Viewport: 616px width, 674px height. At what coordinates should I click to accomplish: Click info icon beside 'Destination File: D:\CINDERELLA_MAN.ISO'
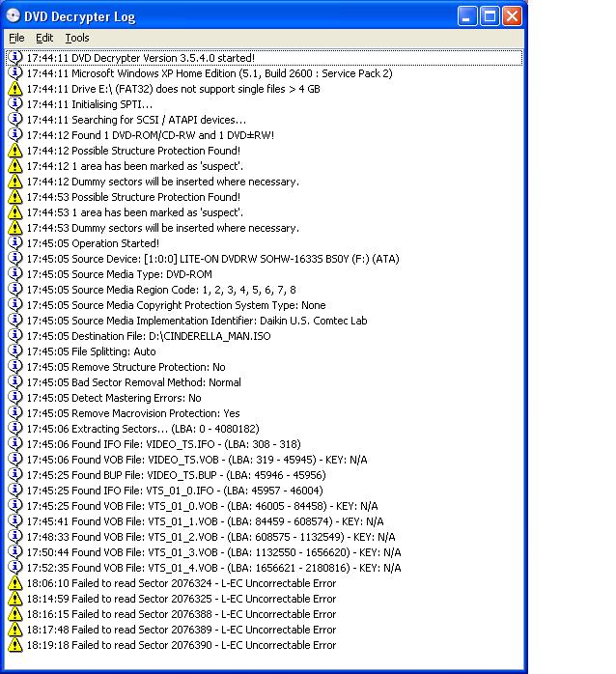coord(15,336)
